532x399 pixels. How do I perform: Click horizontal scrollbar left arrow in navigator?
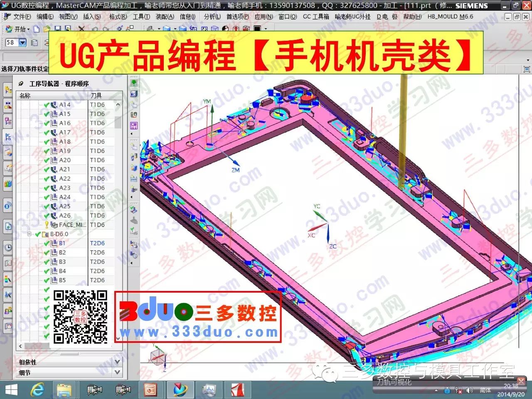[x=20, y=346]
